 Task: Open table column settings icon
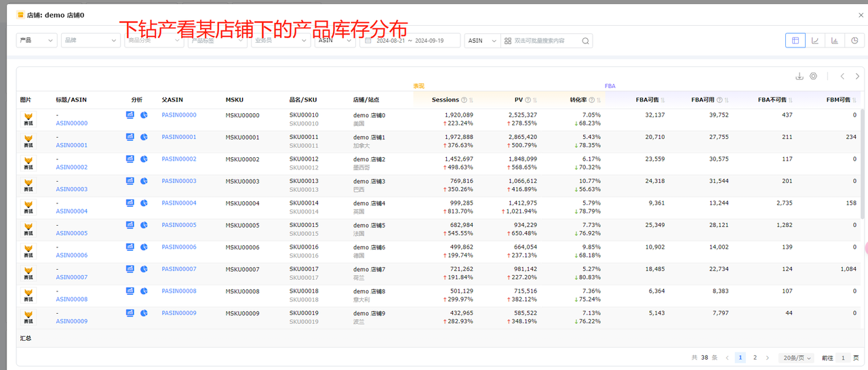[x=814, y=77]
